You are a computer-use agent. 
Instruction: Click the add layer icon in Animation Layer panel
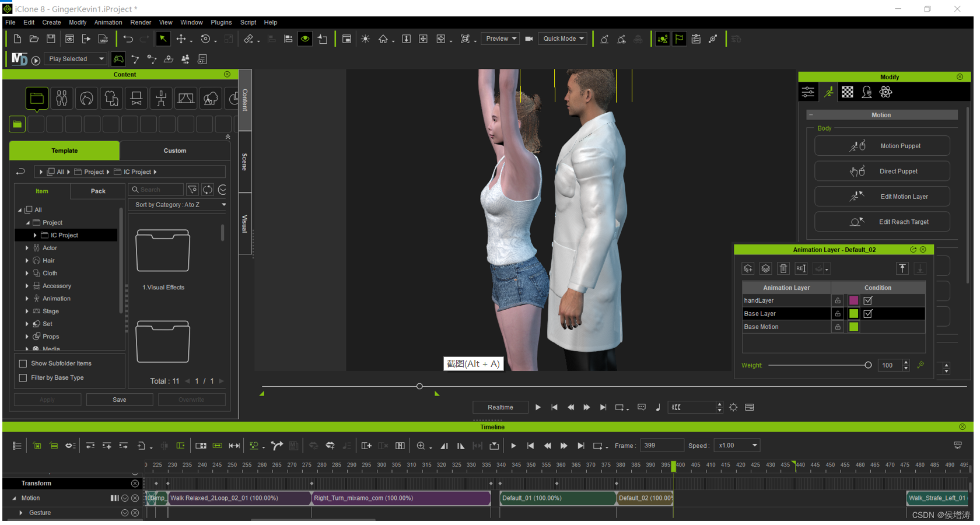coord(748,268)
